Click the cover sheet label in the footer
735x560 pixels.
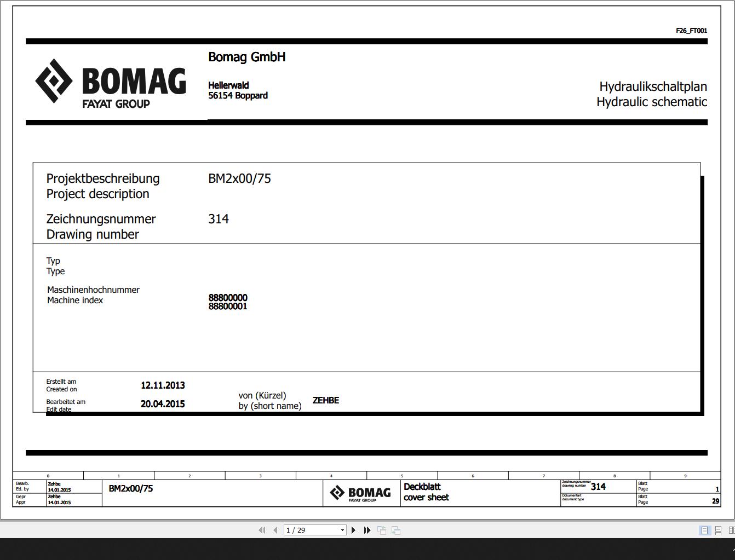pyautogui.click(x=426, y=498)
